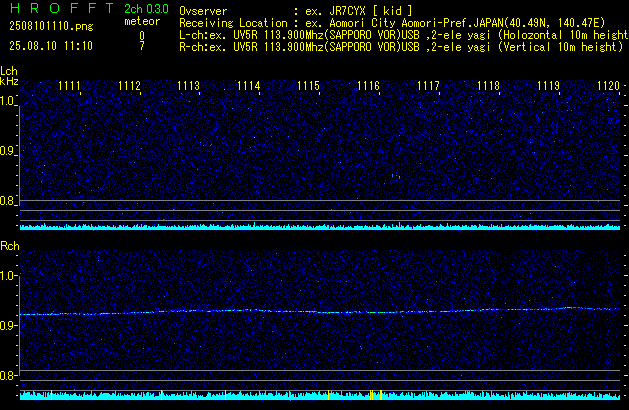Click the Rch yellow meteor marker before 1111

(51, 395)
